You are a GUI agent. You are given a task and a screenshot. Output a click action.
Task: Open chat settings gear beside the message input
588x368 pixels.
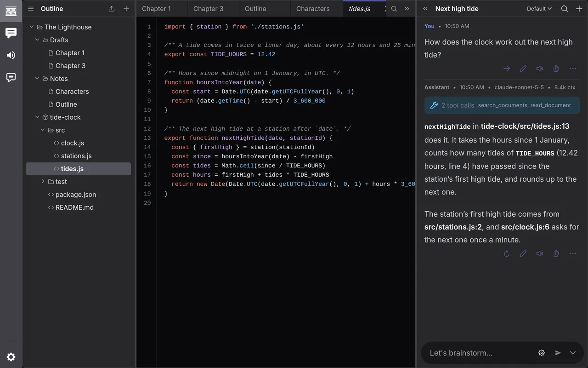click(x=542, y=353)
